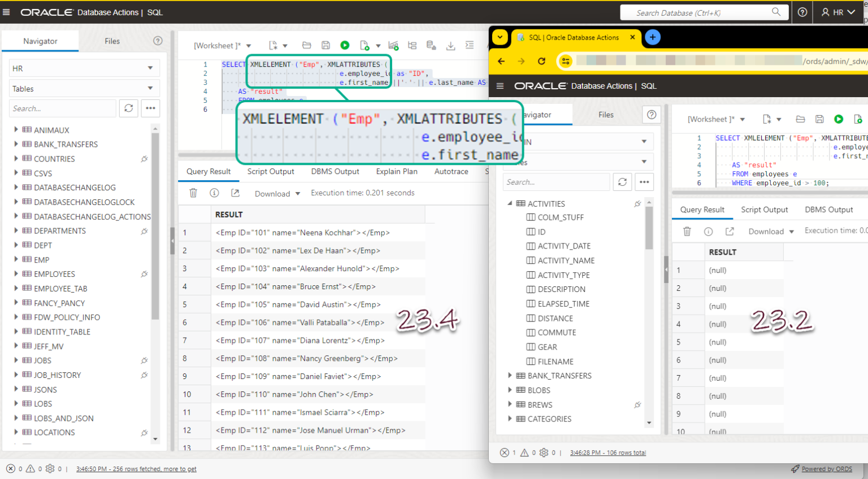Click the Save icon in the left worksheet
The height and width of the screenshot is (479, 868).
(325, 45)
